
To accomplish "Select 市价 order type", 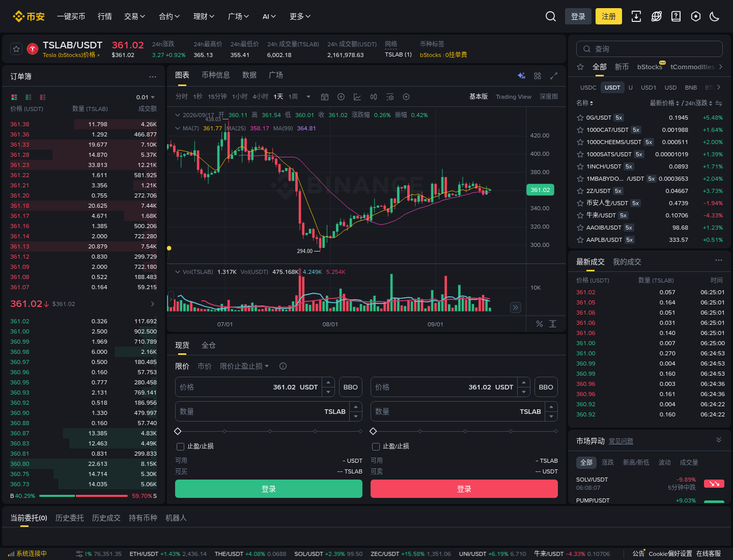I will (205, 366).
